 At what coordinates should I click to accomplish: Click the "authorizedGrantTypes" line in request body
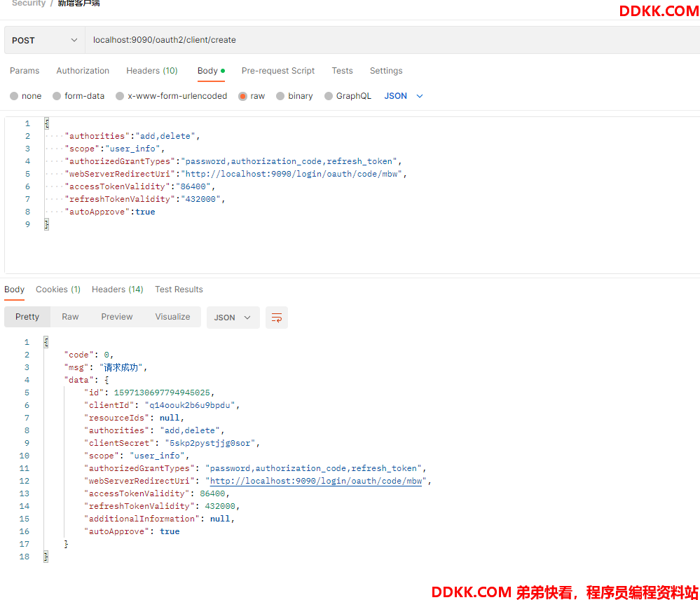pos(233,161)
